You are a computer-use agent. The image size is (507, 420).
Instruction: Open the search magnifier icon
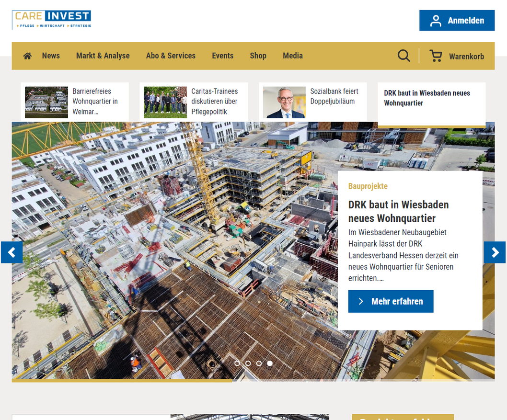(403, 56)
